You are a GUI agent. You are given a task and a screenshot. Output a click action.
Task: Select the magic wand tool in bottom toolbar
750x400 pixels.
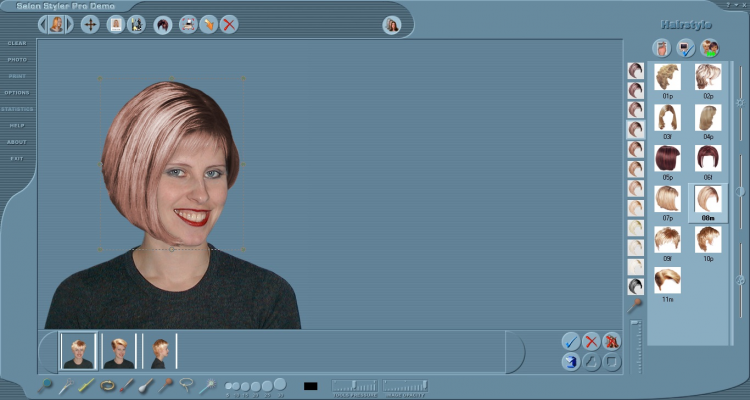pyautogui.click(x=208, y=385)
